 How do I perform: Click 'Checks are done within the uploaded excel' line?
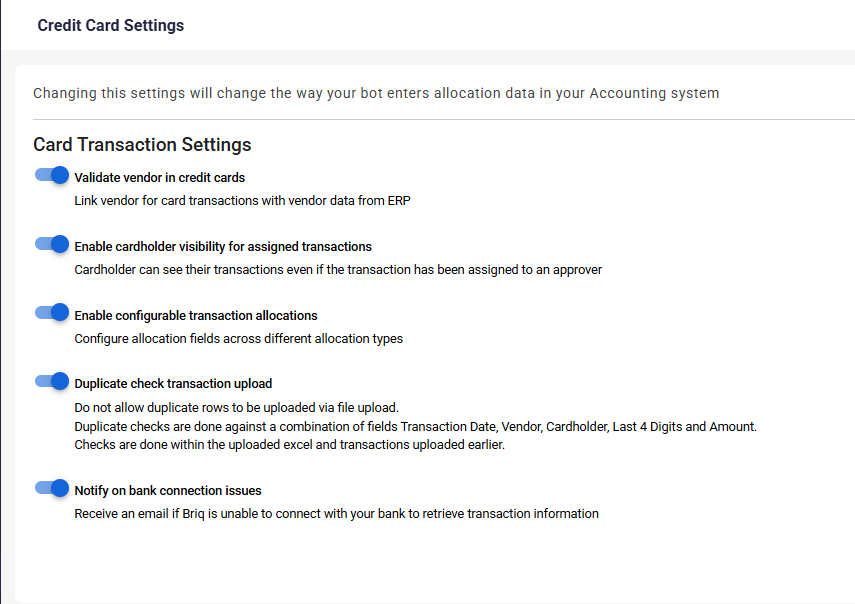[x=290, y=445]
